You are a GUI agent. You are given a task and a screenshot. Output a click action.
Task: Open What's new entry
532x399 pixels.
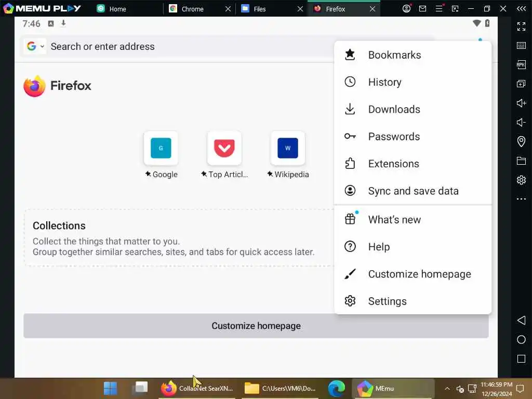point(413,220)
